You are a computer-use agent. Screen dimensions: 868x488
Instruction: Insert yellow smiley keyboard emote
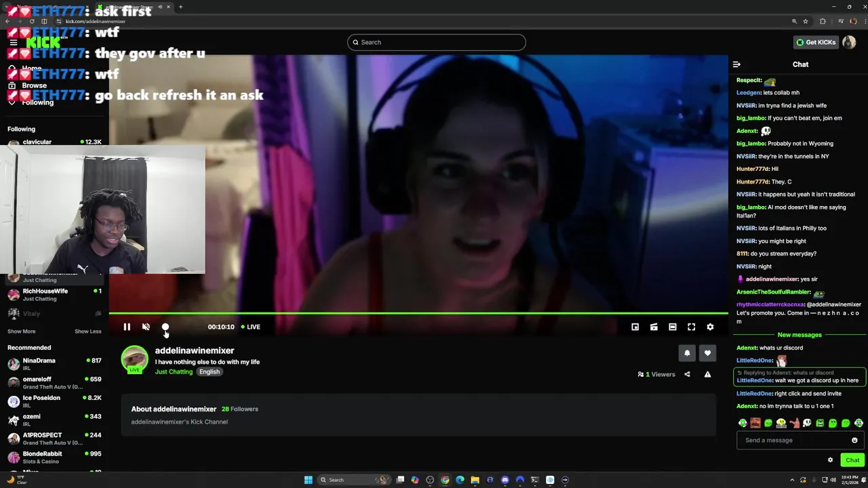tap(781, 423)
